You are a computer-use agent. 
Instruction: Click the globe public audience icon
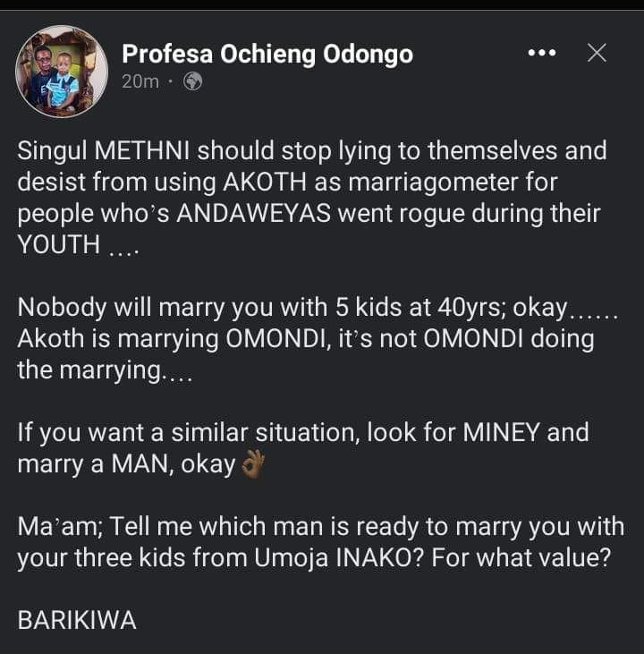click(192, 81)
